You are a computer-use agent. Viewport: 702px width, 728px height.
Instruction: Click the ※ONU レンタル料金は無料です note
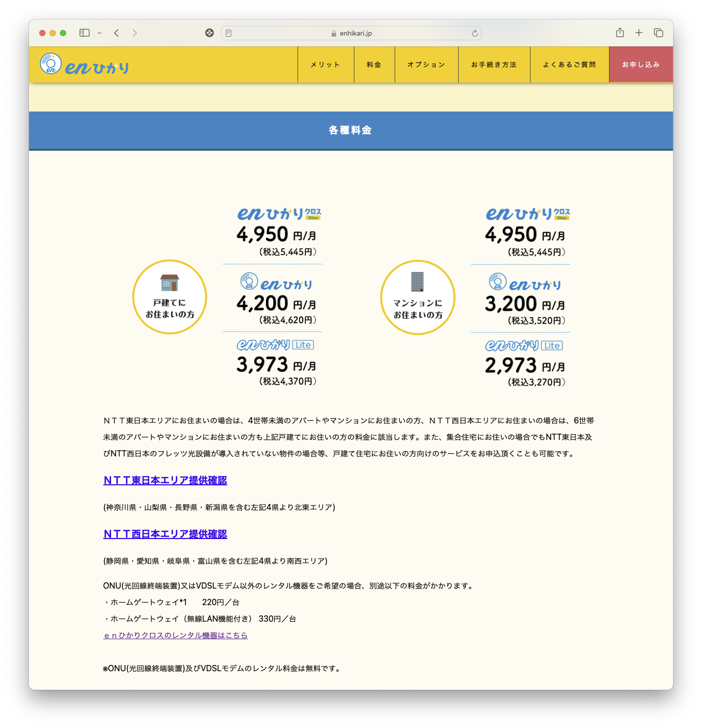click(222, 668)
